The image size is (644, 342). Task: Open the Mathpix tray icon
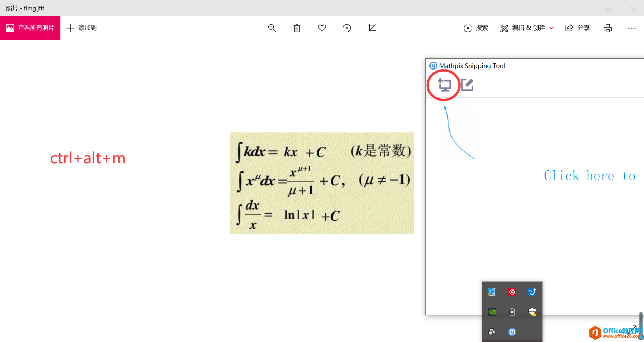[x=512, y=332]
